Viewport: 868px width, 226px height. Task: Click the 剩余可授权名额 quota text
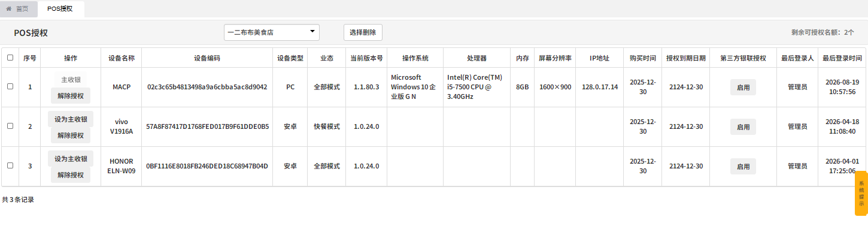pos(823,32)
